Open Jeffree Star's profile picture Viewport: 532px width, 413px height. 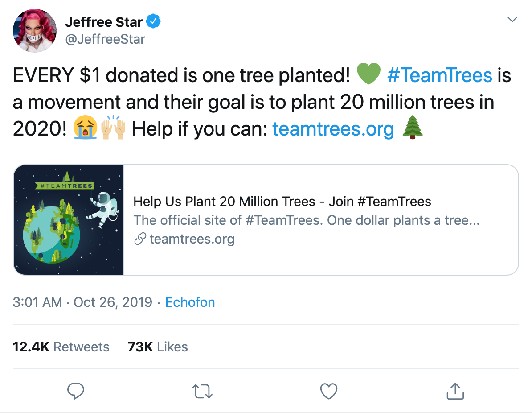coord(35,31)
